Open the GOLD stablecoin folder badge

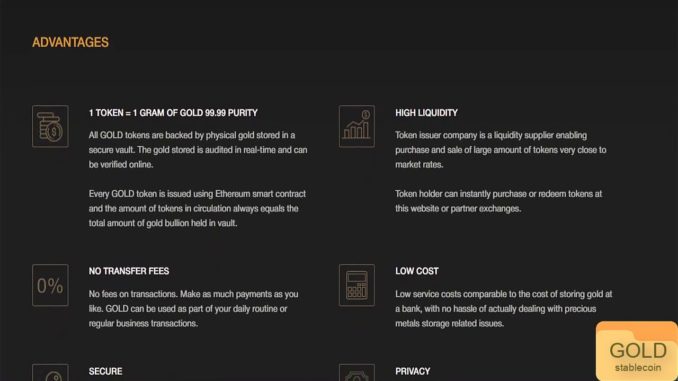[x=636, y=351]
